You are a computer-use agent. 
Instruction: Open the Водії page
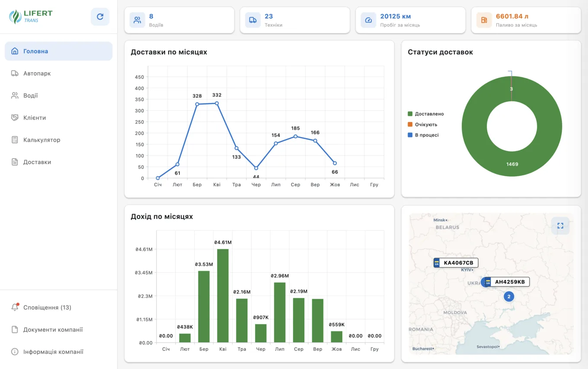point(58,95)
